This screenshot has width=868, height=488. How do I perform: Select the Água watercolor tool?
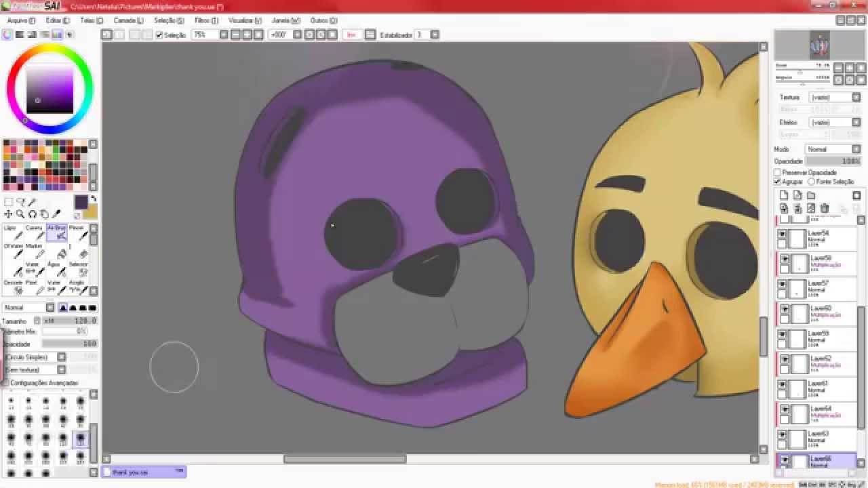pos(57,269)
